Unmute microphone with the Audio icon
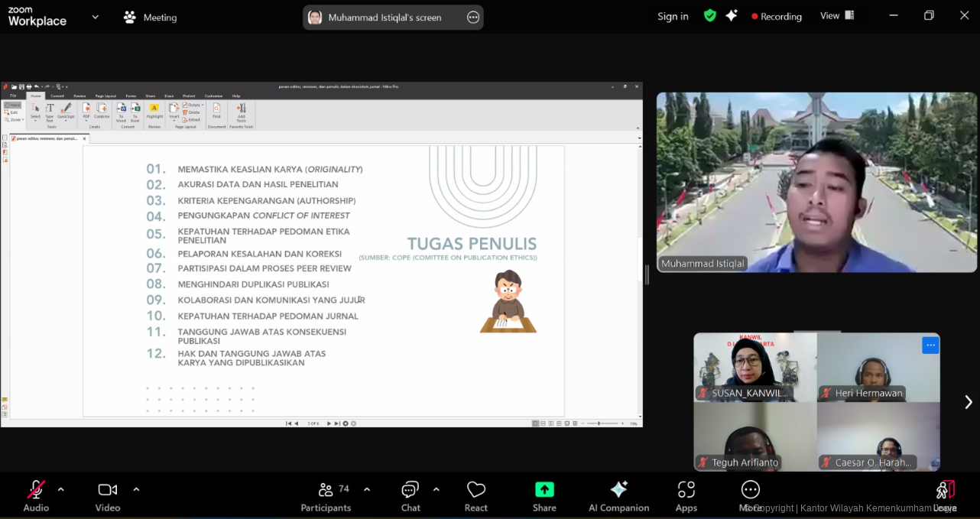Screen dimensions: 980x519 pyautogui.click(x=36, y=490)
